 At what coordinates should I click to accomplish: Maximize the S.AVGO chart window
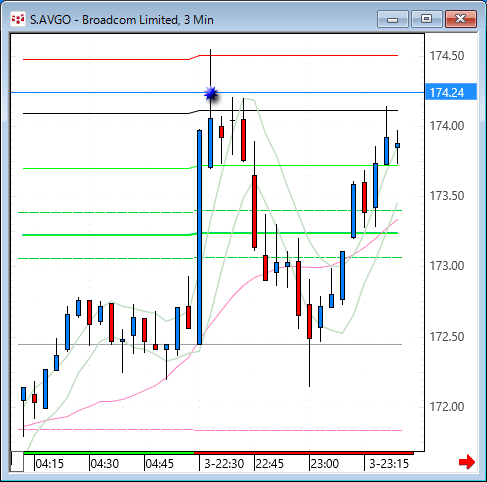[x=426, y=19]
